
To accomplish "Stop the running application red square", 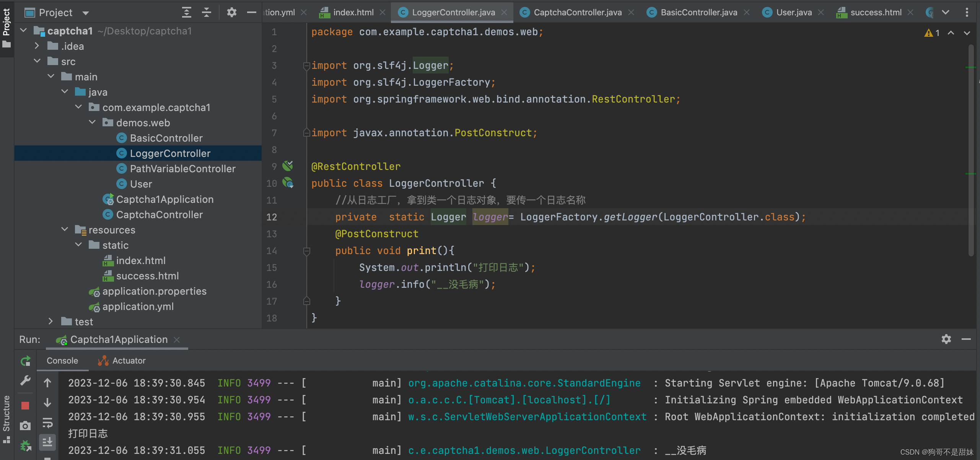I will pos(26,406).
